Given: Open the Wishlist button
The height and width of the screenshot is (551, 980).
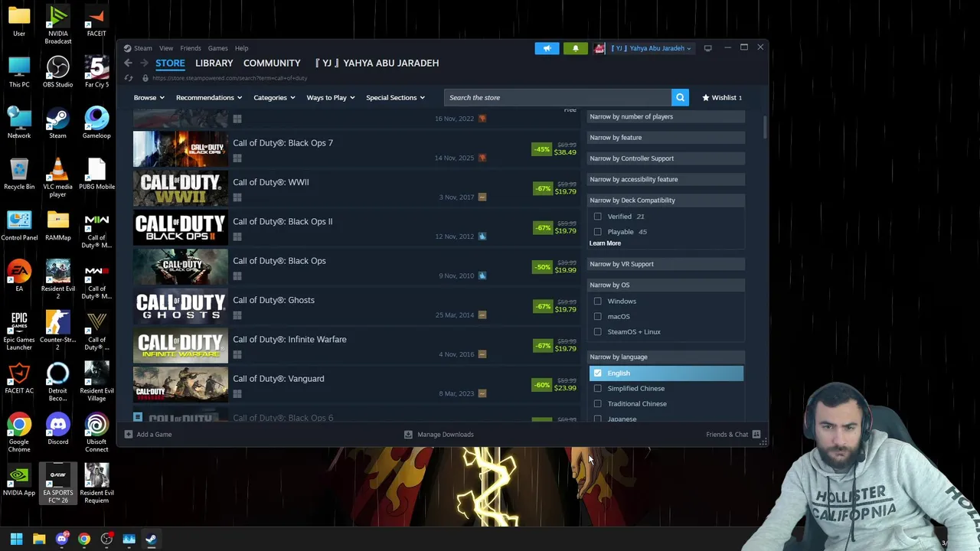Looking at the screenshot, I should (723, 97).
